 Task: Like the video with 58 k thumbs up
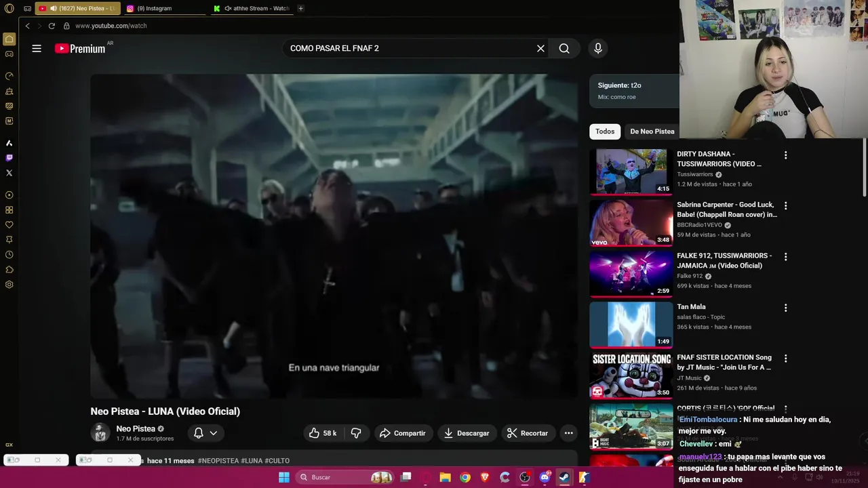pyautogui.click(x=323, y=433)
